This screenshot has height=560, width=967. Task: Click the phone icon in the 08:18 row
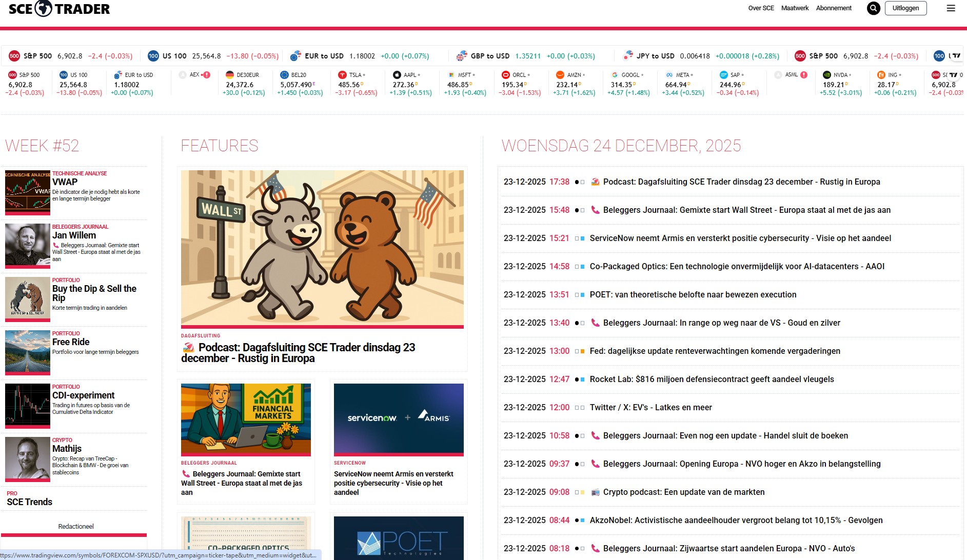pos(595,549)
